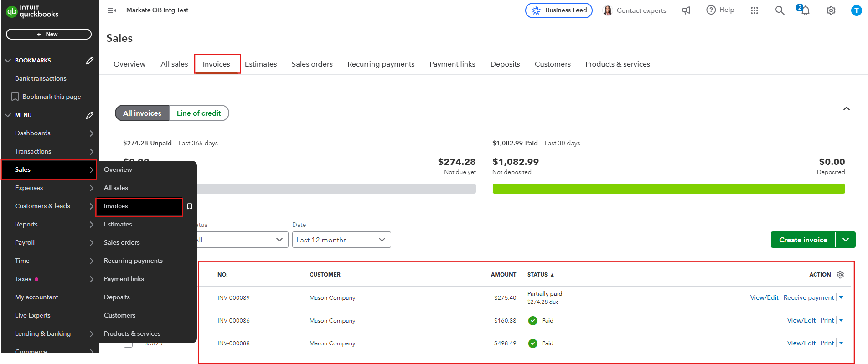Open the Customers tab
The height and width of the screenshot is (364, 868).
(x=553, y=64)
